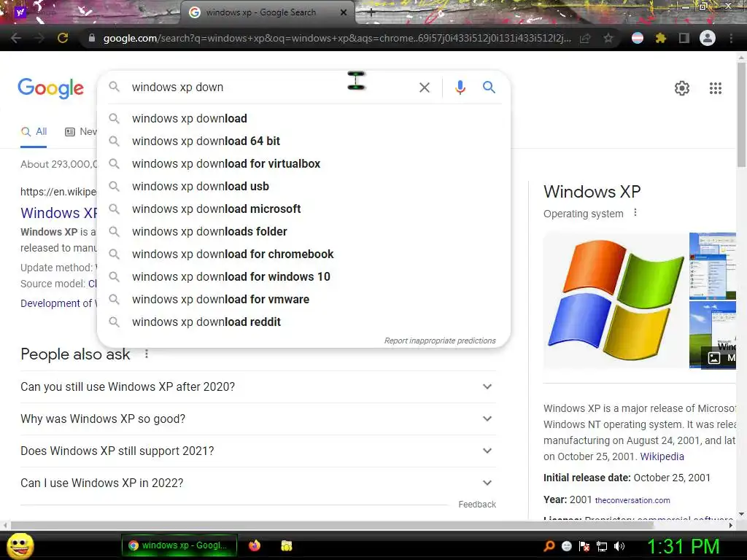Click the striped extension icon in toolbar
Viewport: 747px width, 560px height.
click(638, 38)
